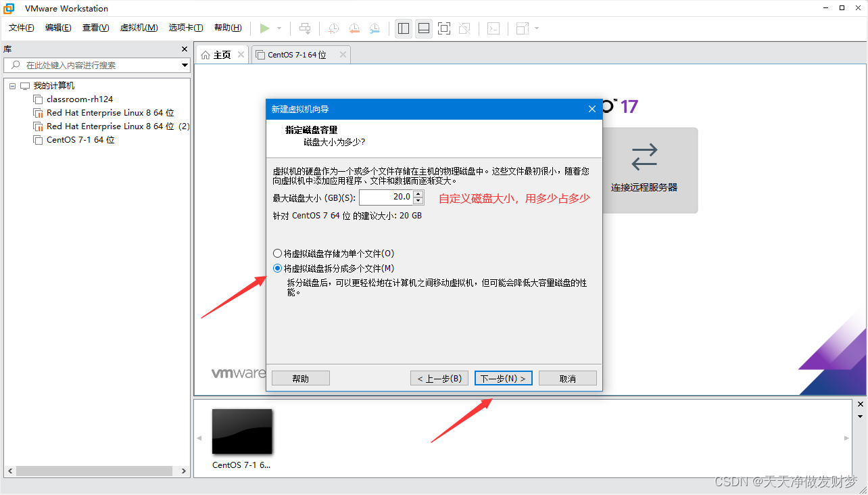The height and width of the screenshot is (495, 868).
Task: Select CentOS 7-1 64 位 in library tree
Action: [80, 140]
